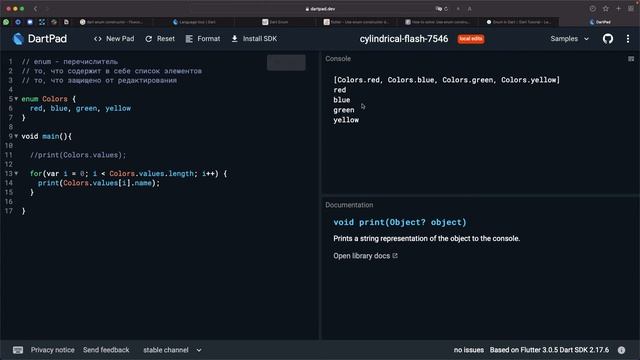
Task: Reload the page in the browser
Action: click(446, 9)
